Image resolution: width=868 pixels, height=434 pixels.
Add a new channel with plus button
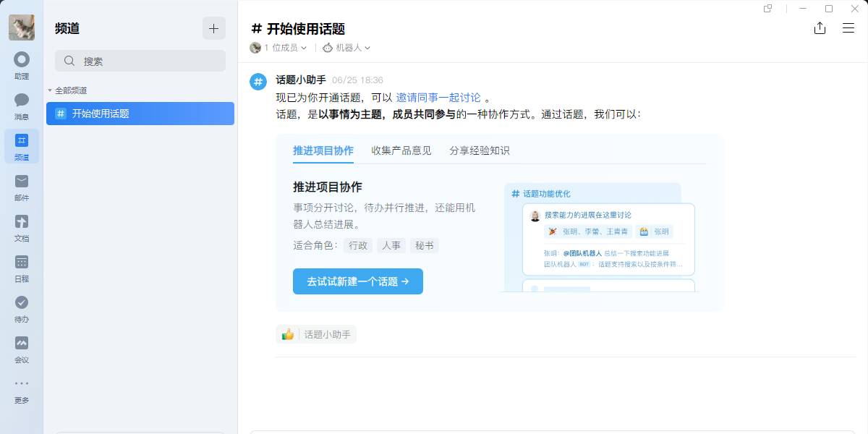pyautogui.click(x=213, y=28)
